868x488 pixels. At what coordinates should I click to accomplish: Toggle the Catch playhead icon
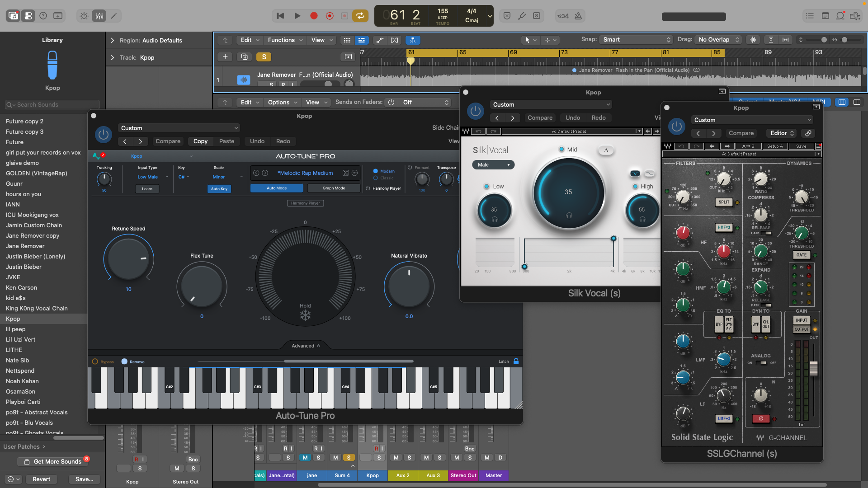click(x=413, y=40)
